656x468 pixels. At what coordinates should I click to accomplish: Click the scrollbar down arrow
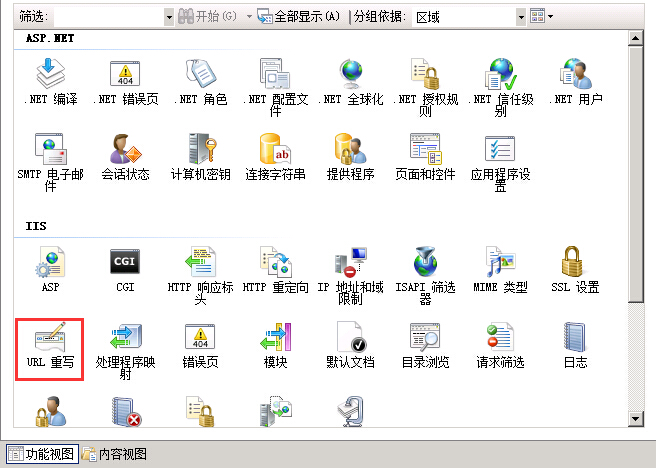point(636,418)
